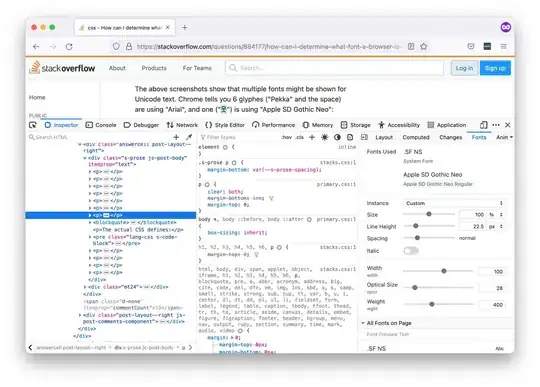Toggle .hov pseudo-class panel
This screenshot has height=387, width=540.
pos(287,137)
